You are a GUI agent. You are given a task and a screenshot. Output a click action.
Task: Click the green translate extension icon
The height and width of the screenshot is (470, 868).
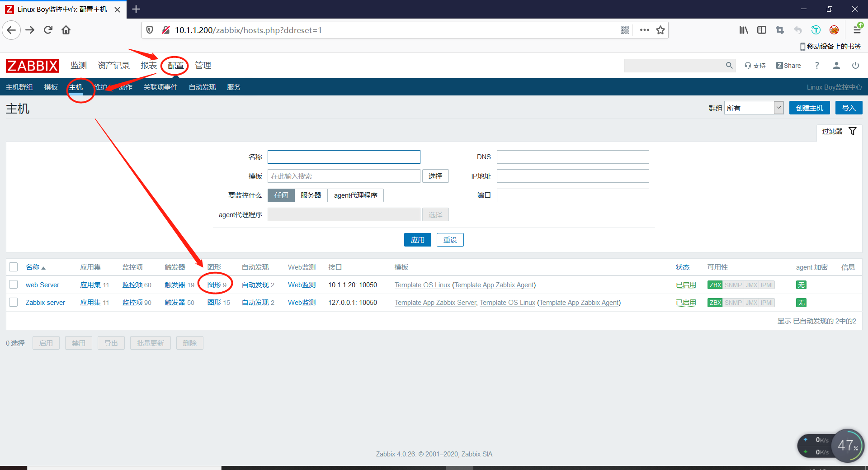816,30
